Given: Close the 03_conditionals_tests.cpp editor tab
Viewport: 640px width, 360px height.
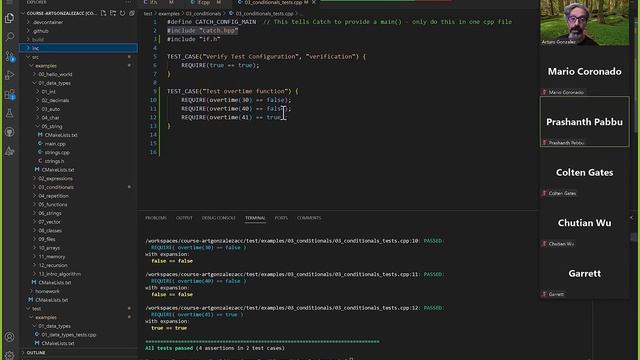Looking at the screenshot, I should tap(314, 2).
